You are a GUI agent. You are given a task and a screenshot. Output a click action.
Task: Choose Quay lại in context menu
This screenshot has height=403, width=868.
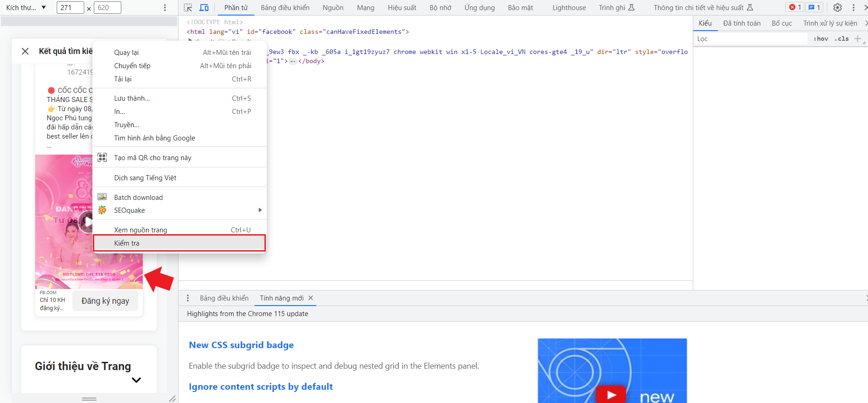(x=179, y=53)
